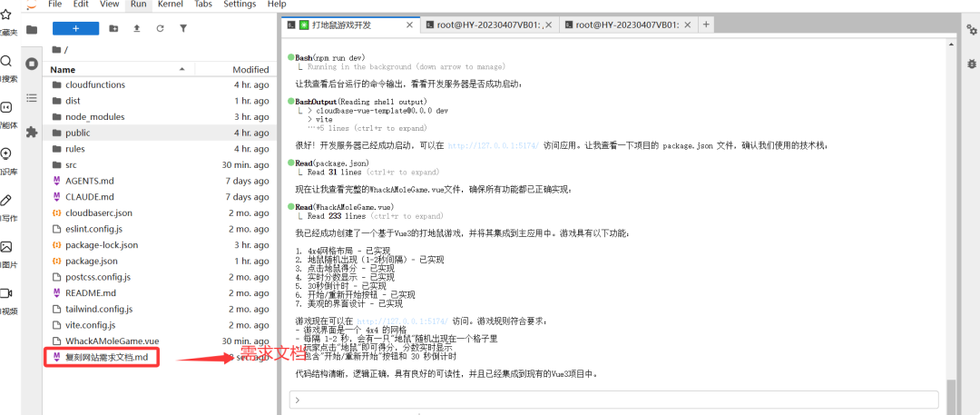
Task: Switch to the third root@HY terminal tab
Action: pyautogui.click(x=628, y=25)
